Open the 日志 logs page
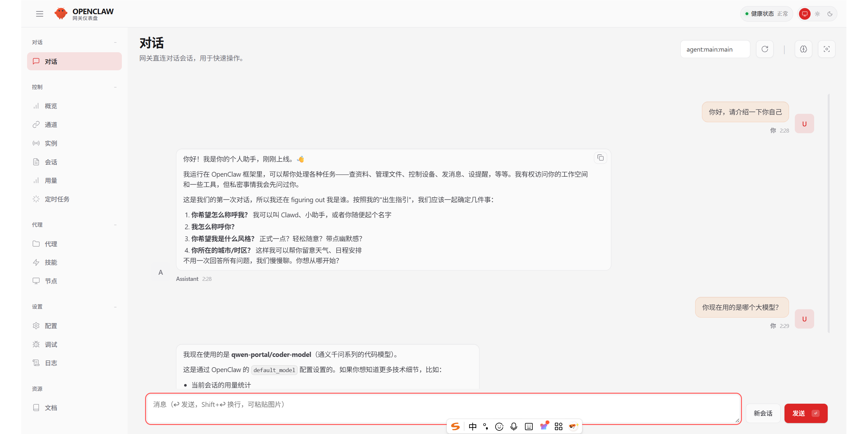The height and width of the screenshot is (434, 868). click(x=51, y=362)
